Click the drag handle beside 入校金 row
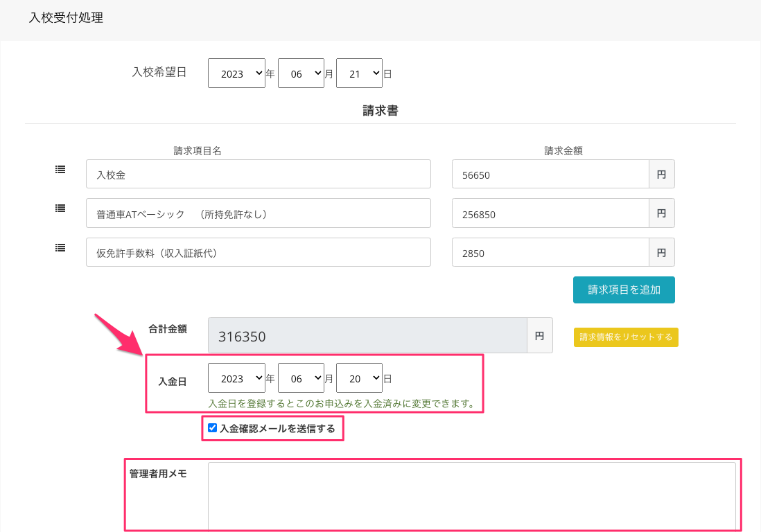Viewport: 761px width, 532px height. [60, 169]
